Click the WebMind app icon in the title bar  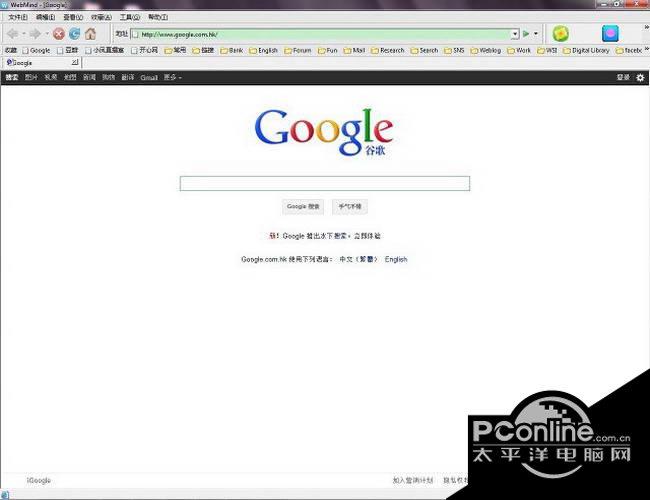(x=4, y=5)
